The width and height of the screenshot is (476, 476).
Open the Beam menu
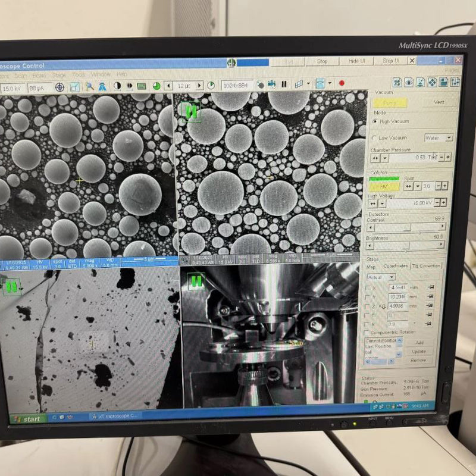(x=39, y=76)
